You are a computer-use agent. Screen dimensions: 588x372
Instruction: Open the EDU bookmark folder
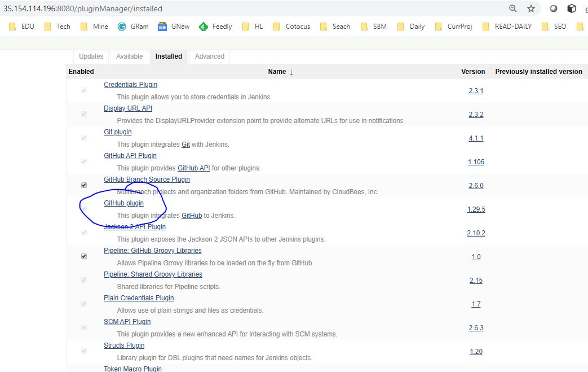click(22, 27)
